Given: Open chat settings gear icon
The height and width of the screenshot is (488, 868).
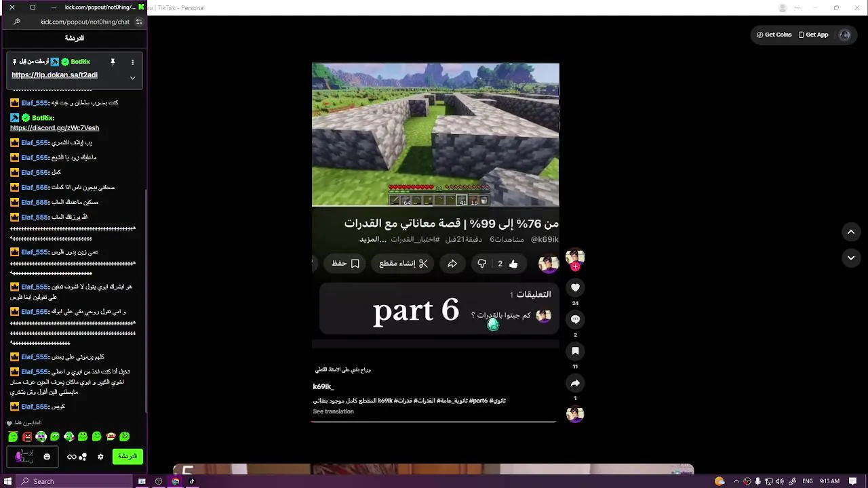Looking at the screenshot, I should 100,457.
